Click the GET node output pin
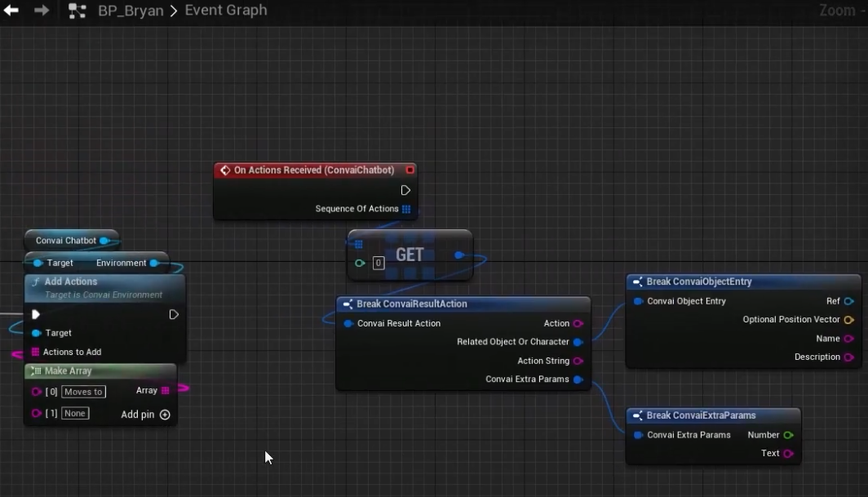This screenshot has width=868, height=497. point(459,255)
